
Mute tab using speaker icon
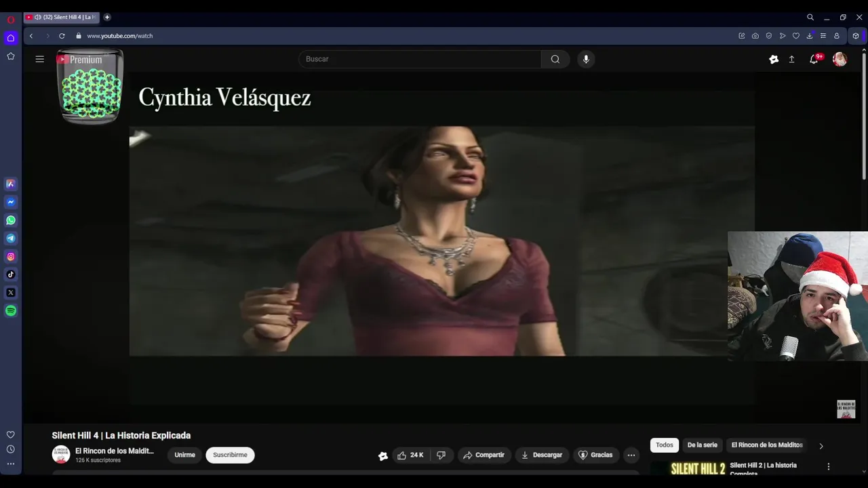38,17
